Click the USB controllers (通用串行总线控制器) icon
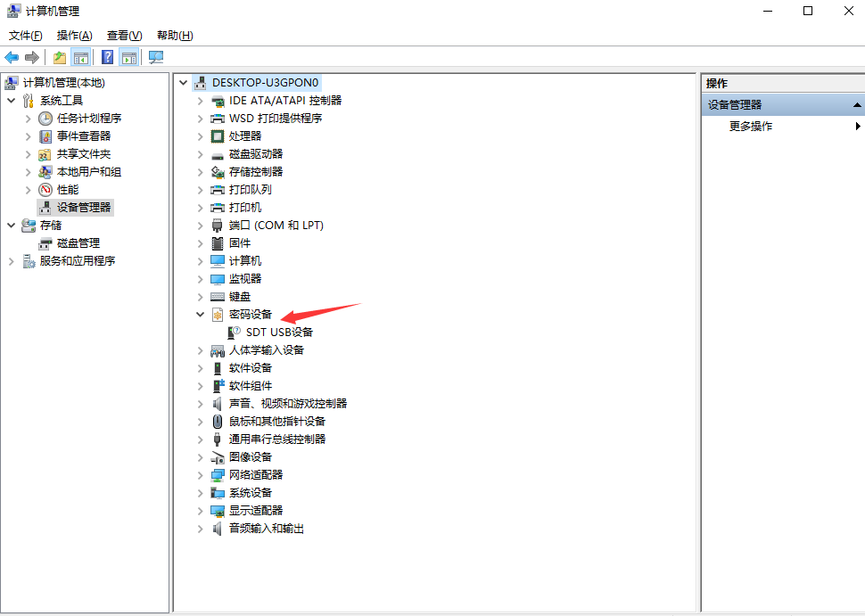The width and height of the screenshot is (865, 616). point(218,439)
